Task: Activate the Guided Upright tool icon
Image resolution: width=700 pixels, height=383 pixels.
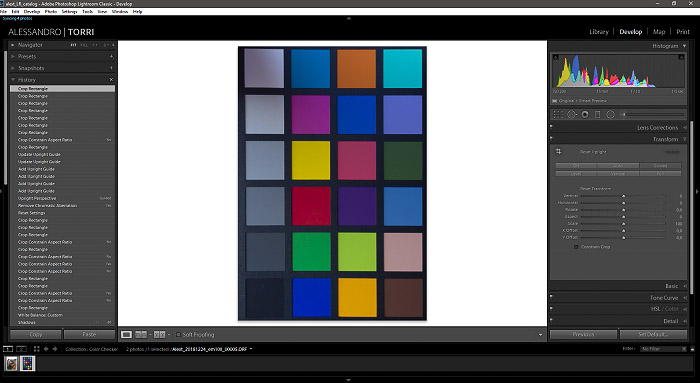Action: 558,152
